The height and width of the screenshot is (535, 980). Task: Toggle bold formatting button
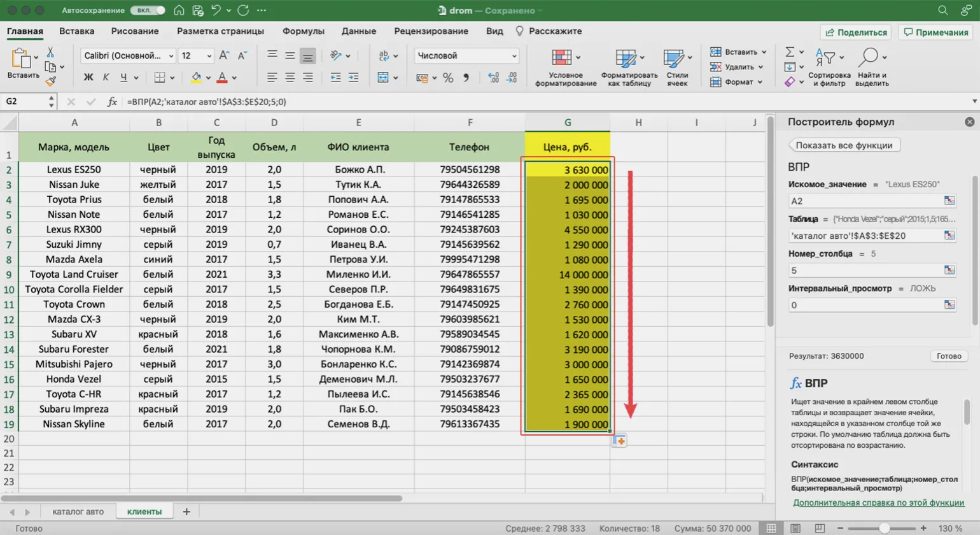[x=88, y=78]
